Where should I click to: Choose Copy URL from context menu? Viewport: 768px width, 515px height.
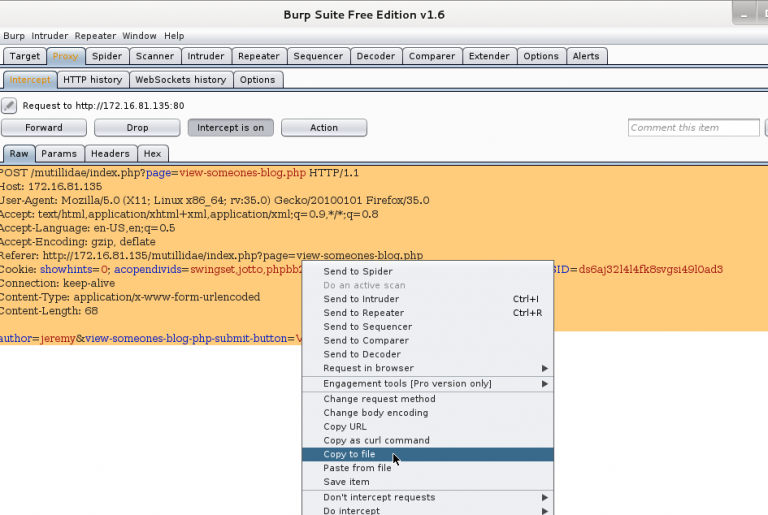[428, 427]
